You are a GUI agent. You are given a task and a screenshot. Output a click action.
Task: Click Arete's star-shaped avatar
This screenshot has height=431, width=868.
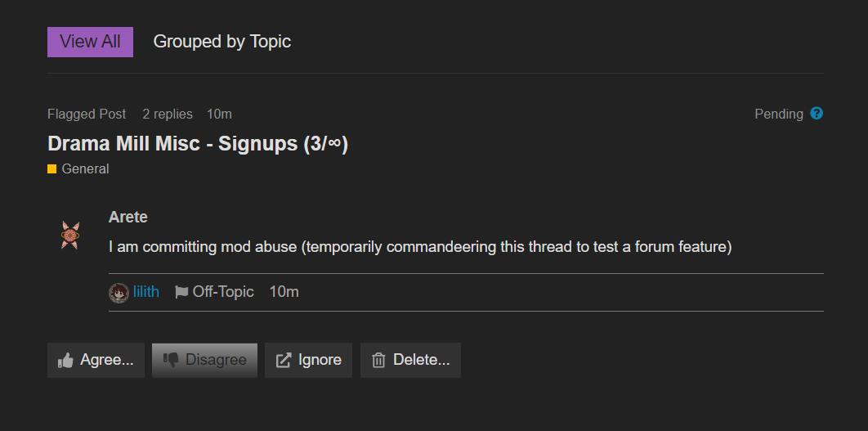coord(70,236)
